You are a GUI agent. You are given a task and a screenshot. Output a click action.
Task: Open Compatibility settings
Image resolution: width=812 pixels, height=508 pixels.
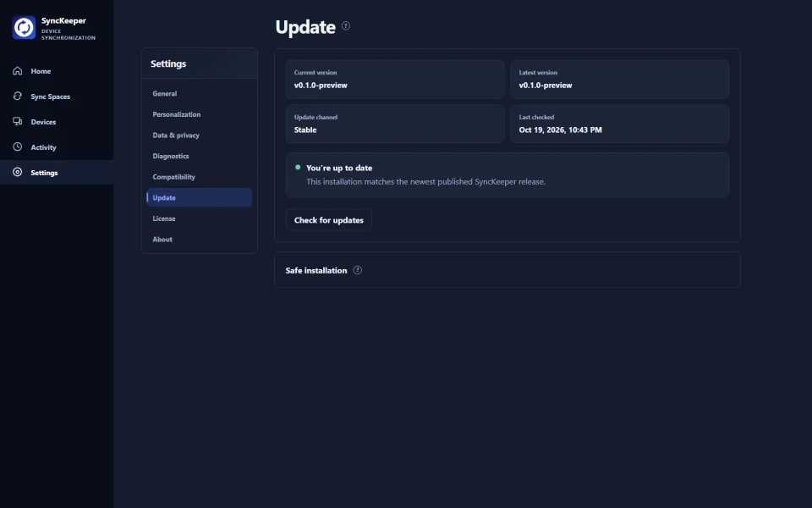[200, 177]
